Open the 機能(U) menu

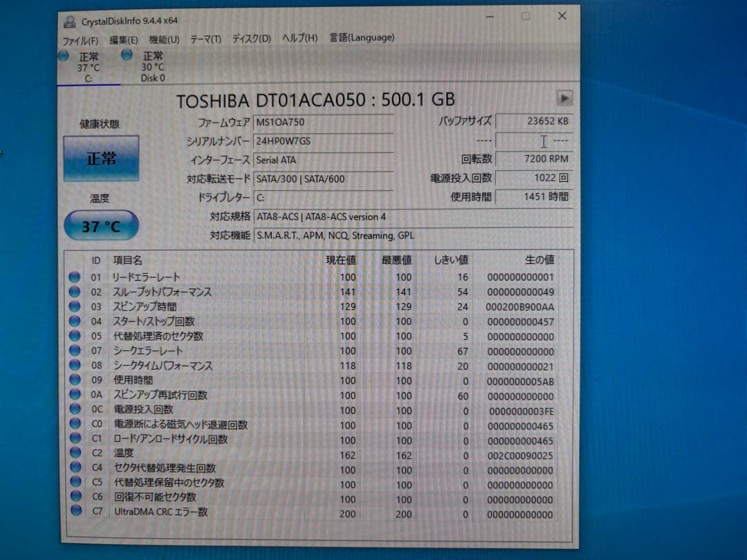pyautogui.click(x=163, y=39)
